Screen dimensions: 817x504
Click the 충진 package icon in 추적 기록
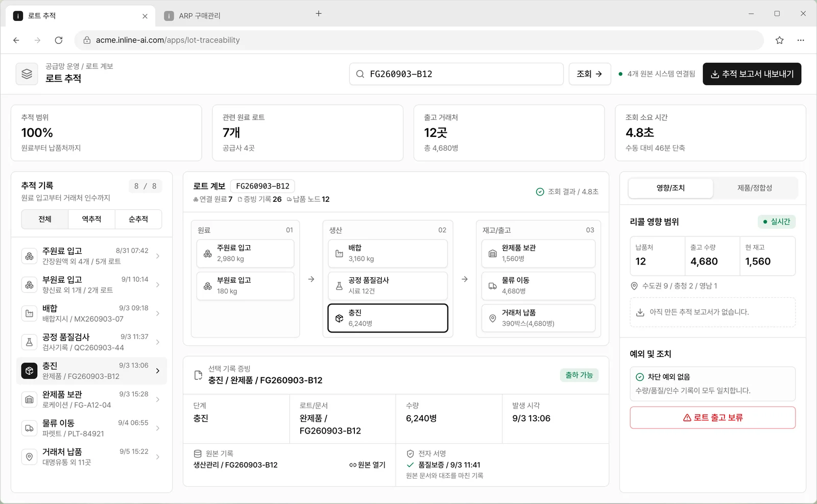[x=30, y=371]
